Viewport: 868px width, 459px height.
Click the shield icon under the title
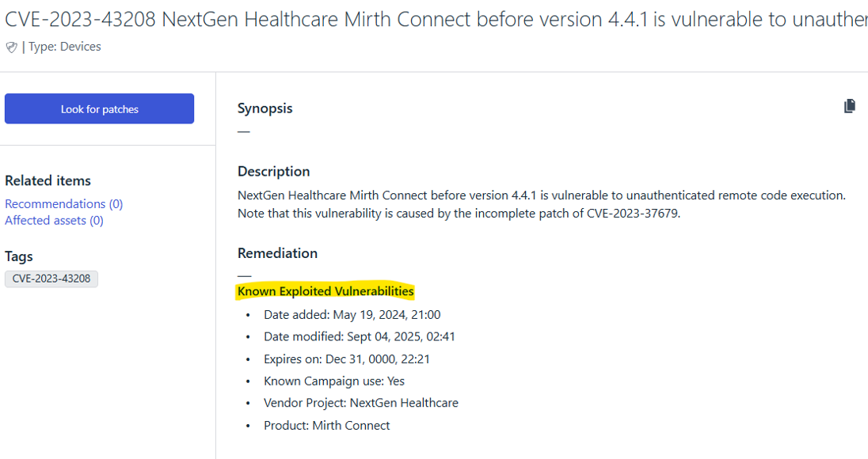pyautogui.click(x=11, y=47)
